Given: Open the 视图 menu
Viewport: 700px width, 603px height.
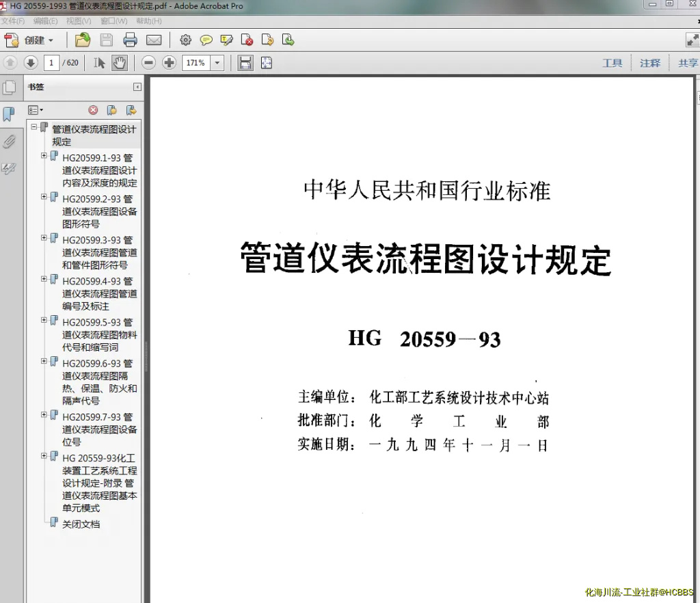Looking at the screenshot, I should [x=79, y=21].
